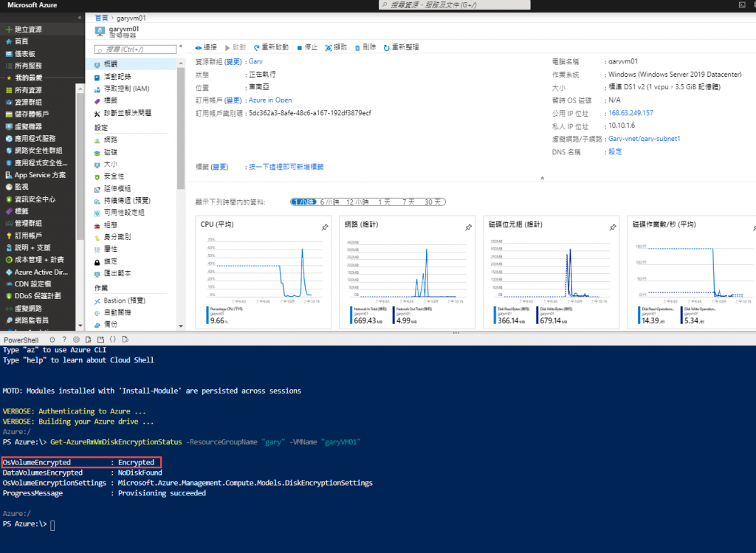Select Bastion (預覽) in VM menu
The image size is (756, 553).
point(120,300)
